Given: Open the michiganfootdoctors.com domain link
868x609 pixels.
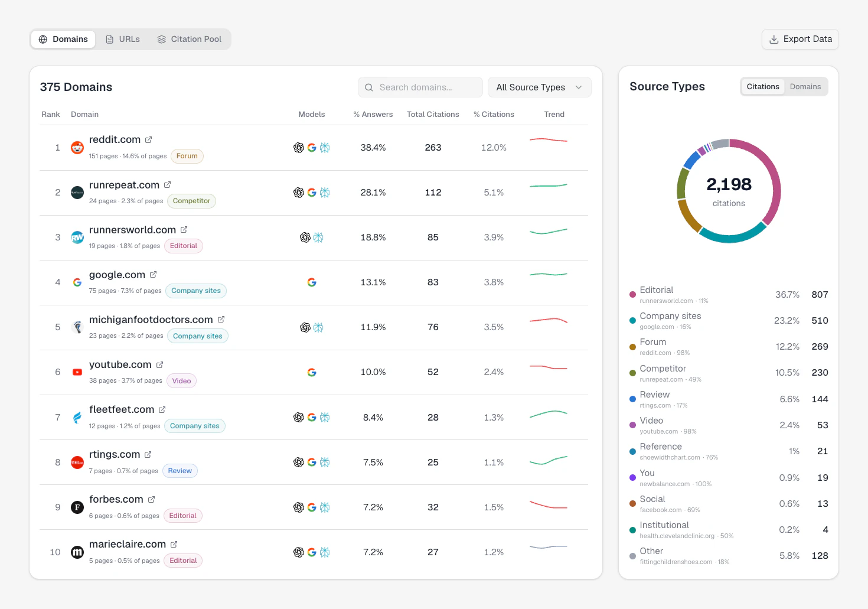Looking at the screenshot, I should coord(151,320).
